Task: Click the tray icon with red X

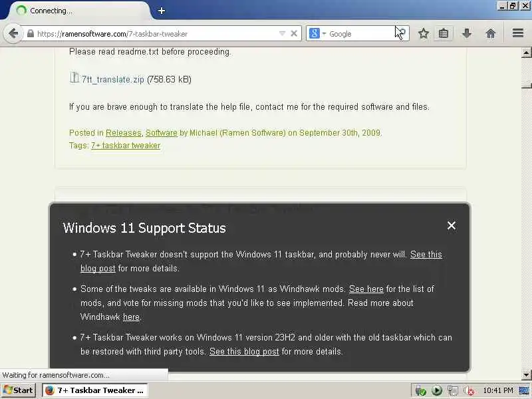Action: pos(469,391)
